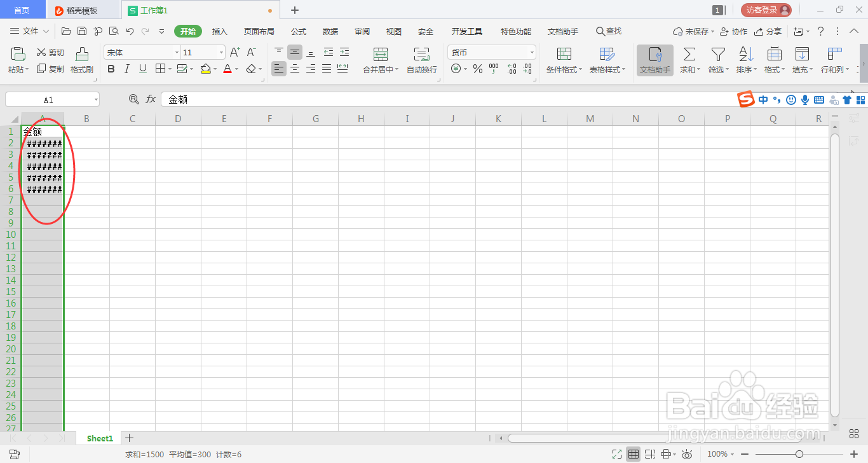The height and width of the screenshot is (463, 868).
Task: Click fill color bucket swatch
Action: [205, 69]
